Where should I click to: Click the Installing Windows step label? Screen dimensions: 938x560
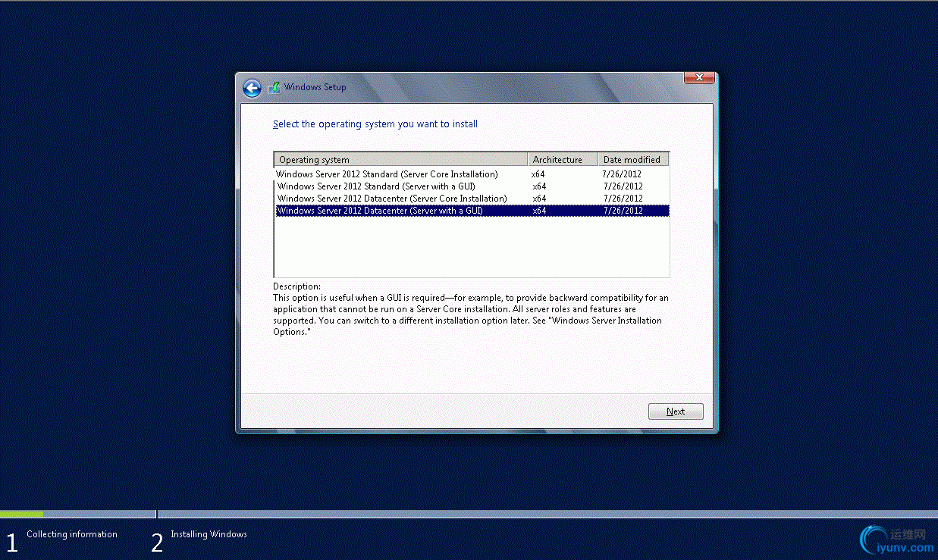click(209, 534)
